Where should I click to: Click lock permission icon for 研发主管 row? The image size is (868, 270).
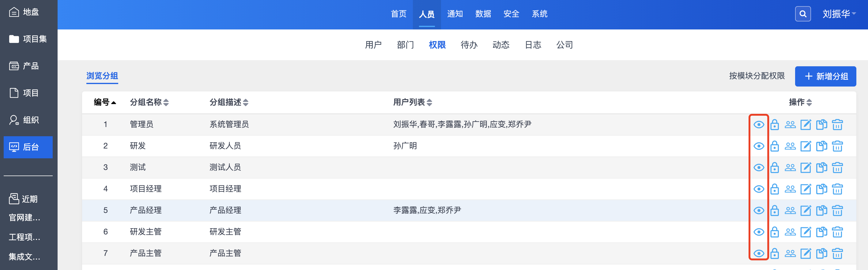click(774, 232)
